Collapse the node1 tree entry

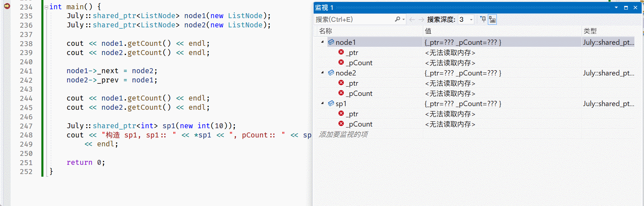[x=322, y=42]
